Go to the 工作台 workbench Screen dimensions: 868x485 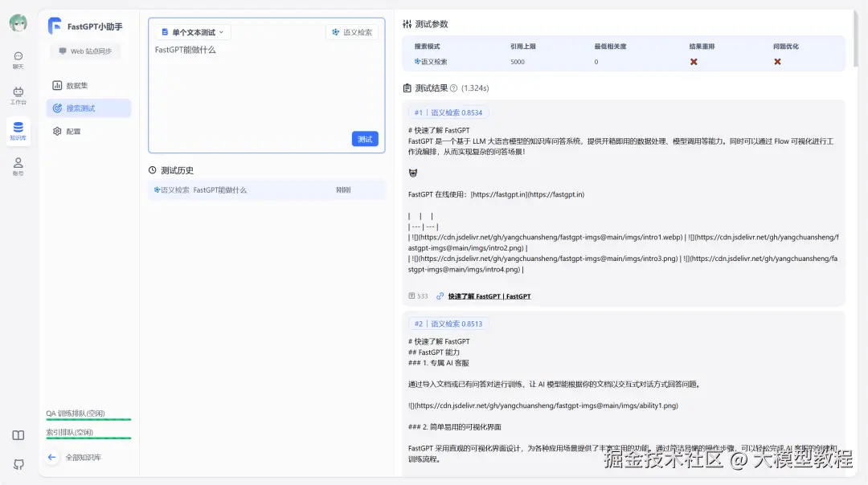point(18,95)
